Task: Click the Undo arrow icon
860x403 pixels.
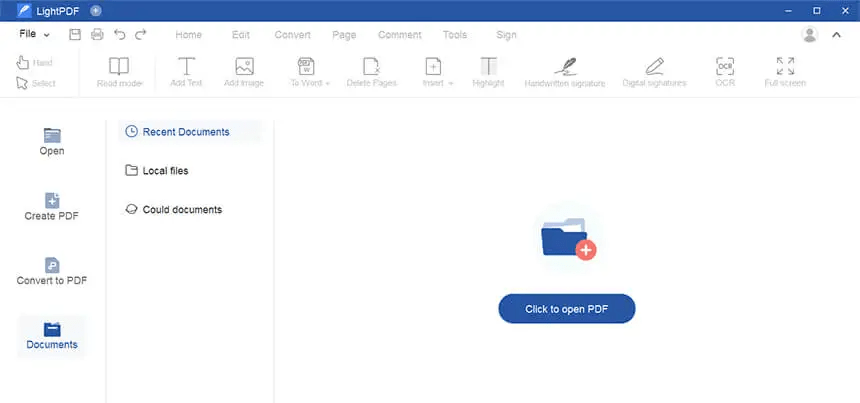Action: point(120,35)
